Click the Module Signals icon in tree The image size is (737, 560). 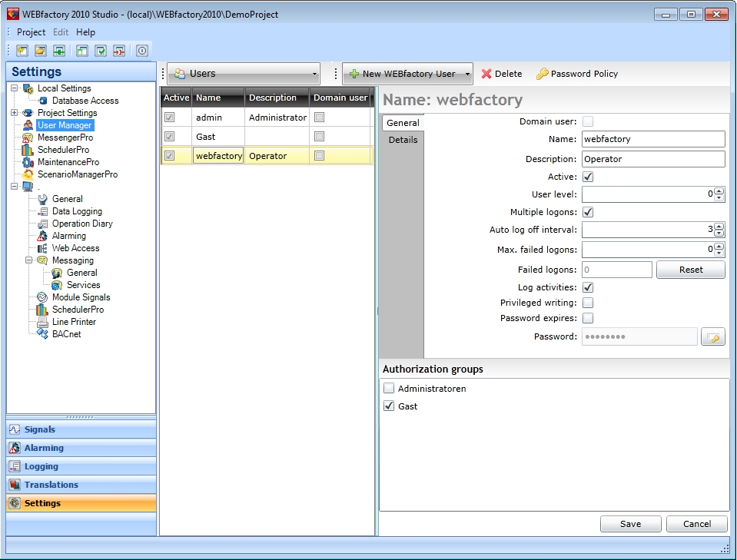click(43, 297)
